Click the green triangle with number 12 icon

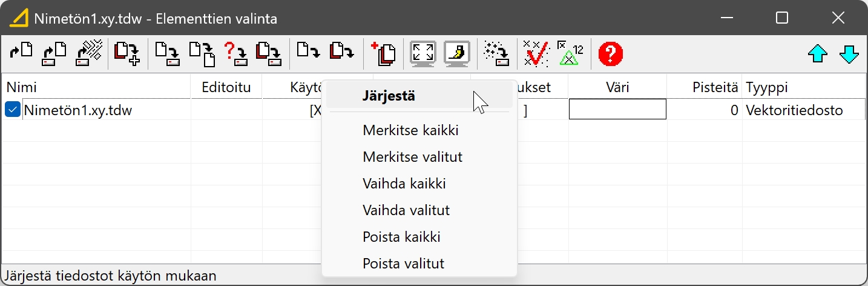(570, 53)
